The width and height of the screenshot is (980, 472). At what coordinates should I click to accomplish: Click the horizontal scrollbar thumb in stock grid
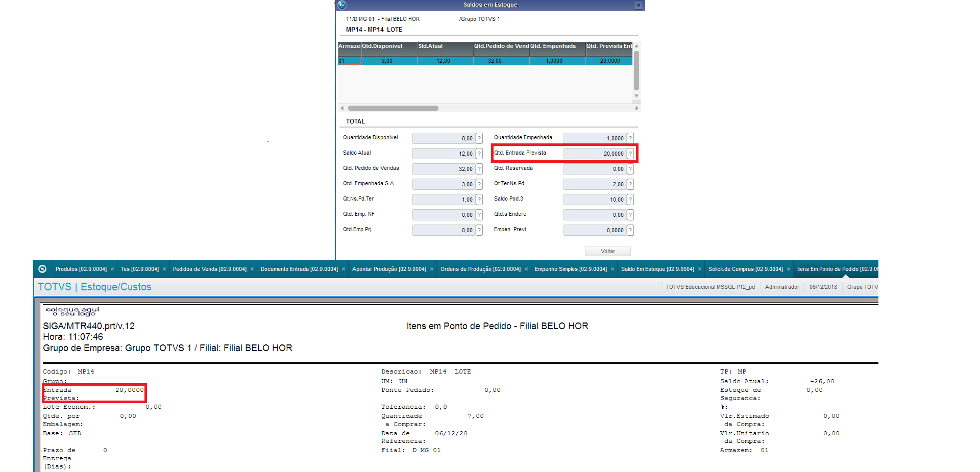(393, 108)
